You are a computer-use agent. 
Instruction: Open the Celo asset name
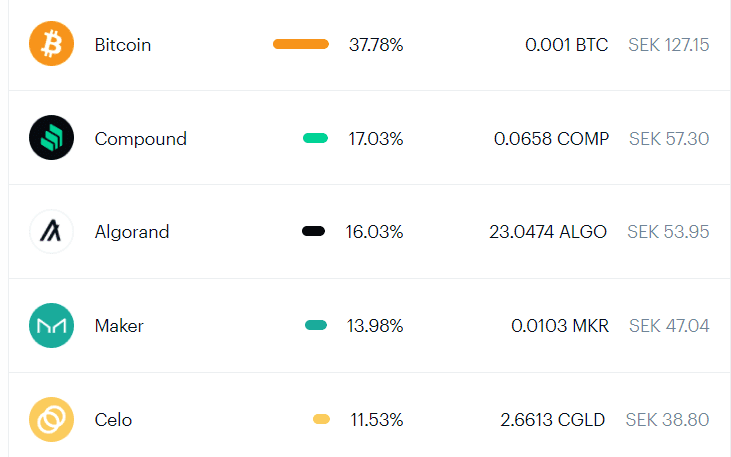click(113, 420)
